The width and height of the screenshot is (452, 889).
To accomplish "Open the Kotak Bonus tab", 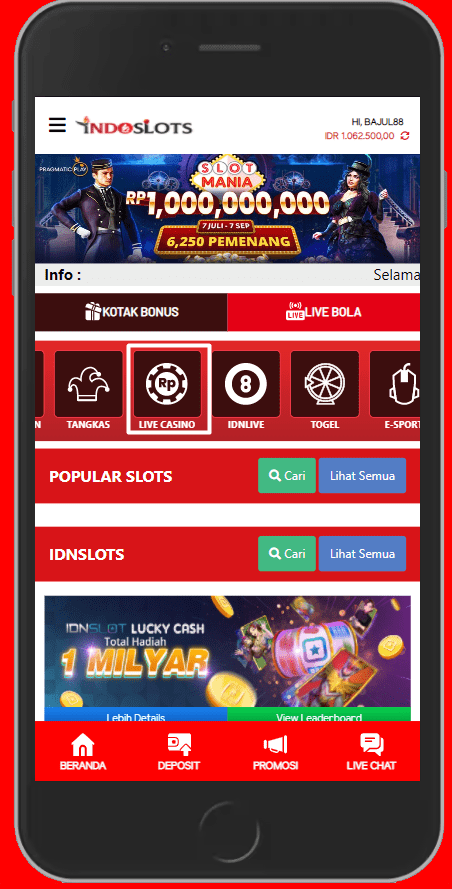I will [131, 312].
